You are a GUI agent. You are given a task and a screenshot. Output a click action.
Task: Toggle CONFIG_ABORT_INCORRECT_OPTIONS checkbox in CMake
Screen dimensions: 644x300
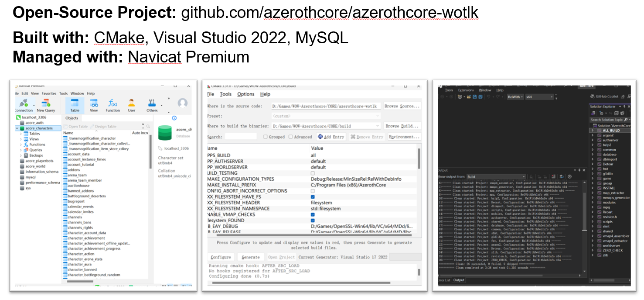(313, 191)
